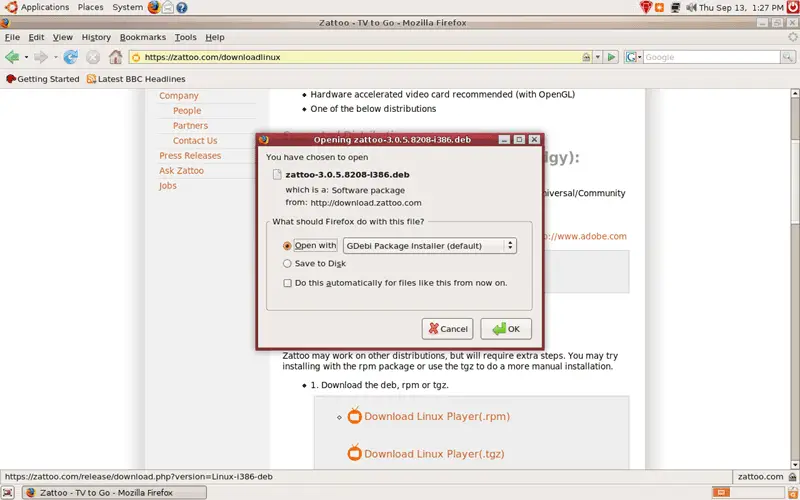Select the Save to Disk radio button
Screen dimensions: 800x500
pyautogui.click(x=287, y=264)
